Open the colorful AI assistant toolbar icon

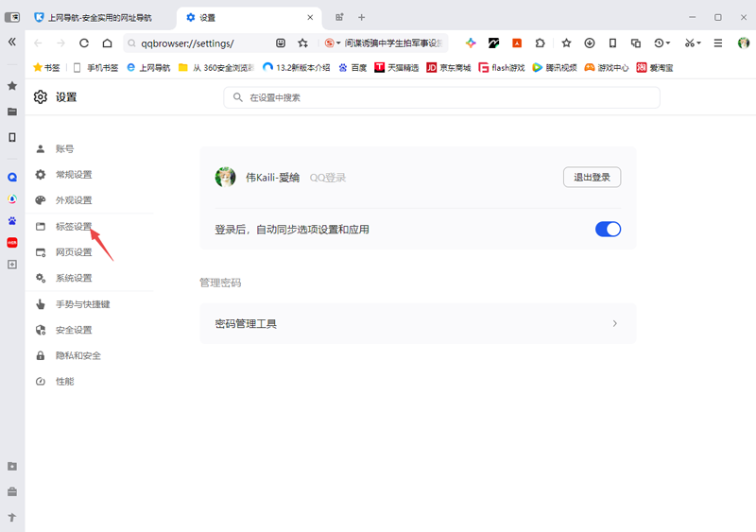(x=471, y=43)
